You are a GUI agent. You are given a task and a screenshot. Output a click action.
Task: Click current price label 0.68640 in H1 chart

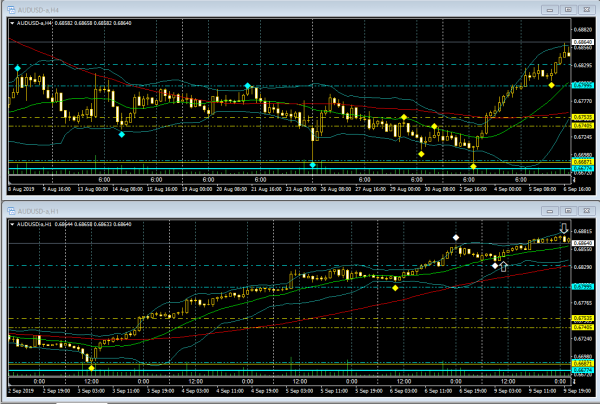pyautogui.click(x=583, y=243)
